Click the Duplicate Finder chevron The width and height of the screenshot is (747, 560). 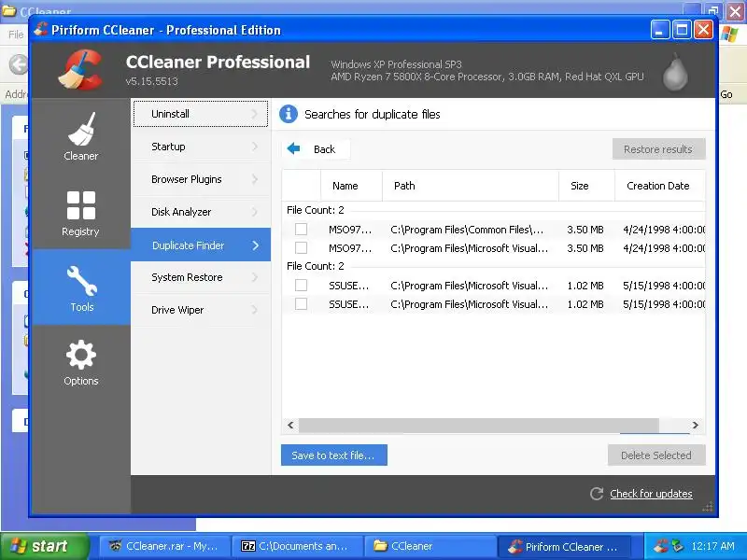255,245
